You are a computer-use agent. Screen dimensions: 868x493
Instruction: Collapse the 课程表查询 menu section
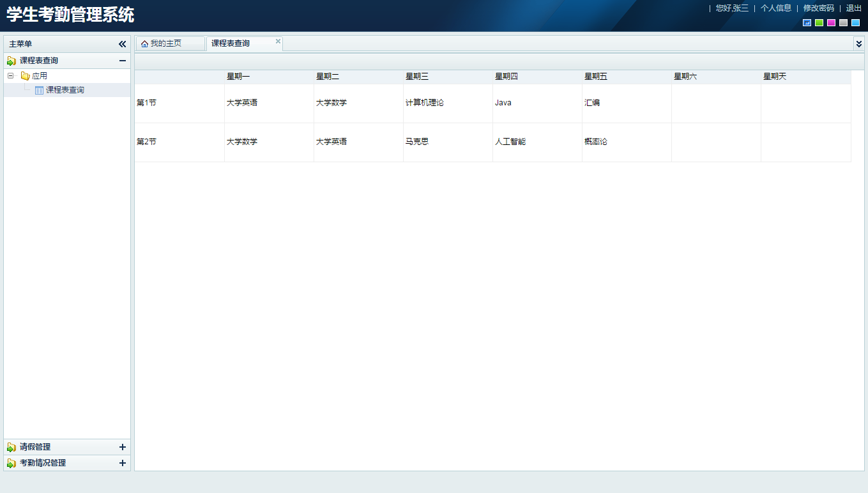(123, 60)
